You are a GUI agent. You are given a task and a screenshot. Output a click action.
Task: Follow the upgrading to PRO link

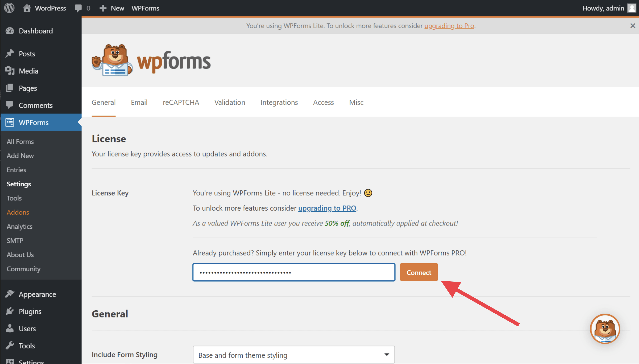click(x=327, y=208)
